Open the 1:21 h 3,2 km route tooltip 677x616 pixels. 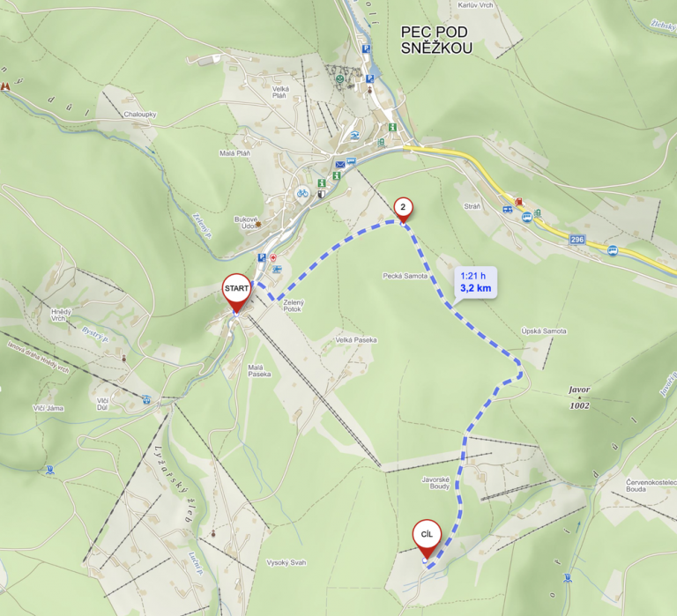click(475, 282)
